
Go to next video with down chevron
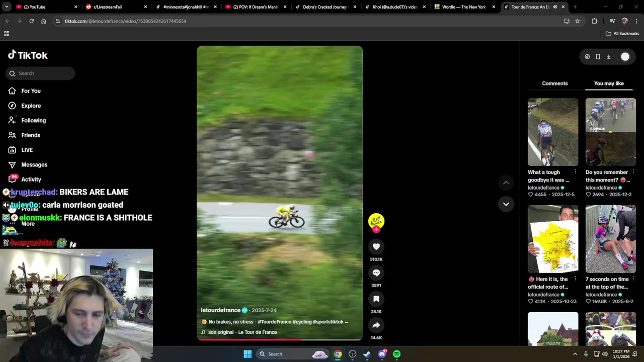pos(506,204)
